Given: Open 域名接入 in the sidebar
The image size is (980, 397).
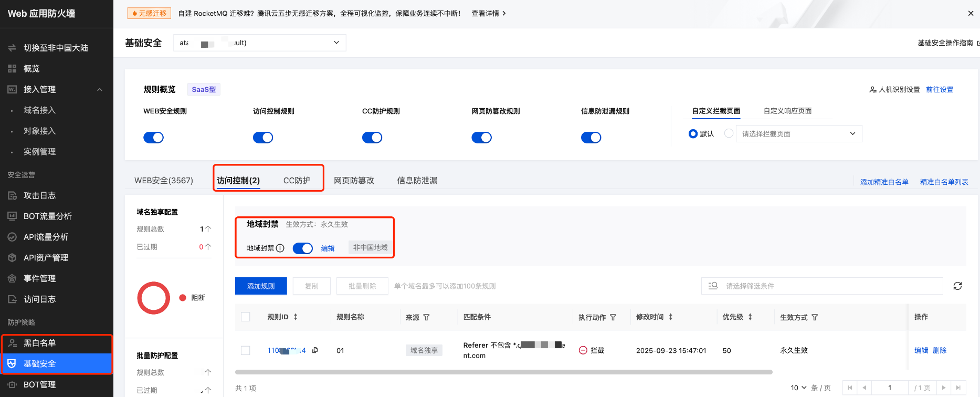Looking at the screenshot, I should [39, 110].
